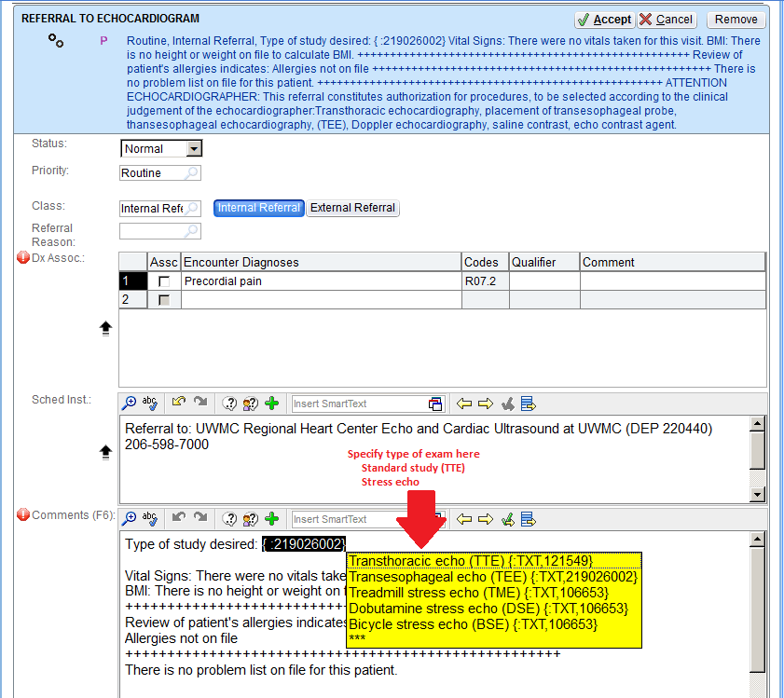
Task: Select External Referral class button
Action: [352, 208]
